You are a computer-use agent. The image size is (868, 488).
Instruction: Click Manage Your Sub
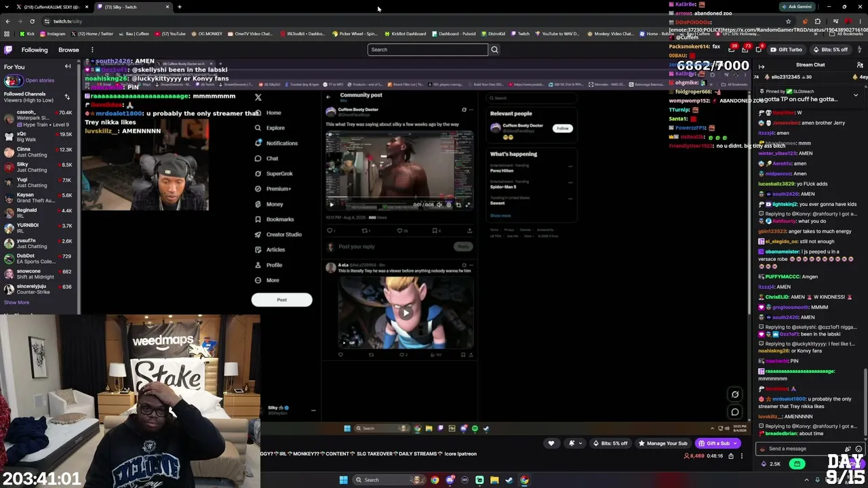[x=663, y=443]
